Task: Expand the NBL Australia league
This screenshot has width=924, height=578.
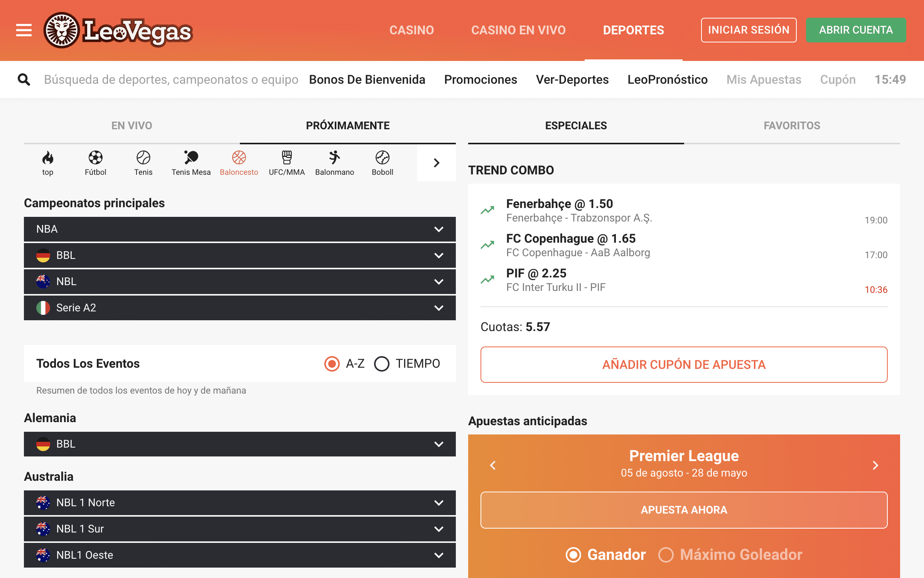Action: pyautogui.click(x=239, y=281)
